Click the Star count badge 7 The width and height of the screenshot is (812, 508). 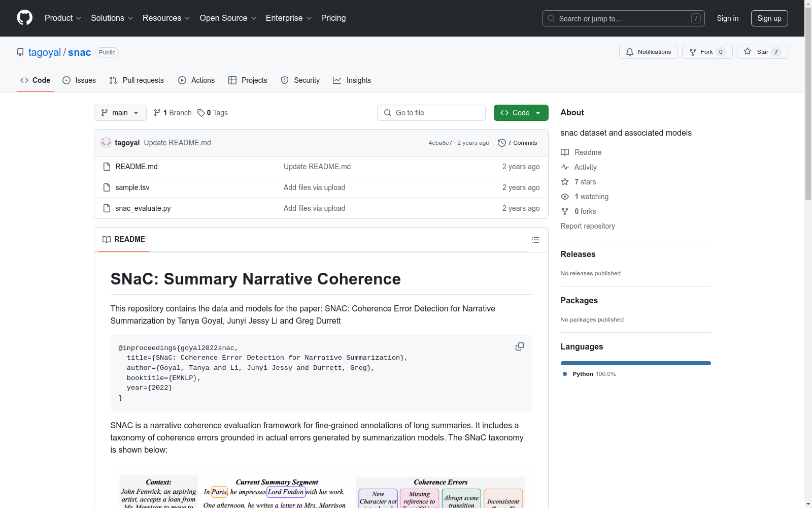pyautogui.click(x=776, y=52)
